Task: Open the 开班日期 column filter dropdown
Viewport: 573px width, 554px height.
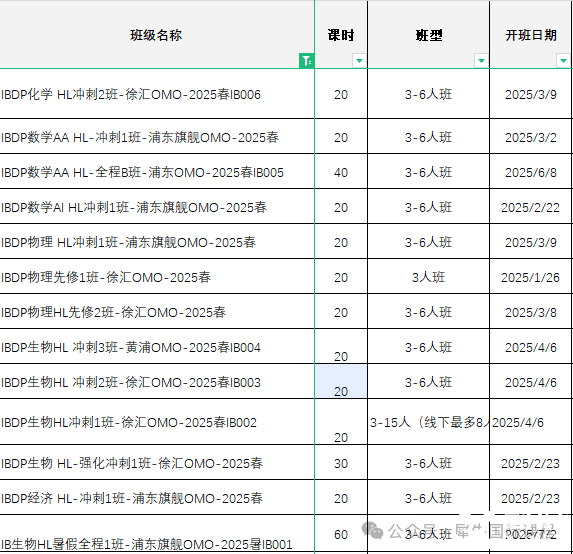Action: [x=563, y=61]
